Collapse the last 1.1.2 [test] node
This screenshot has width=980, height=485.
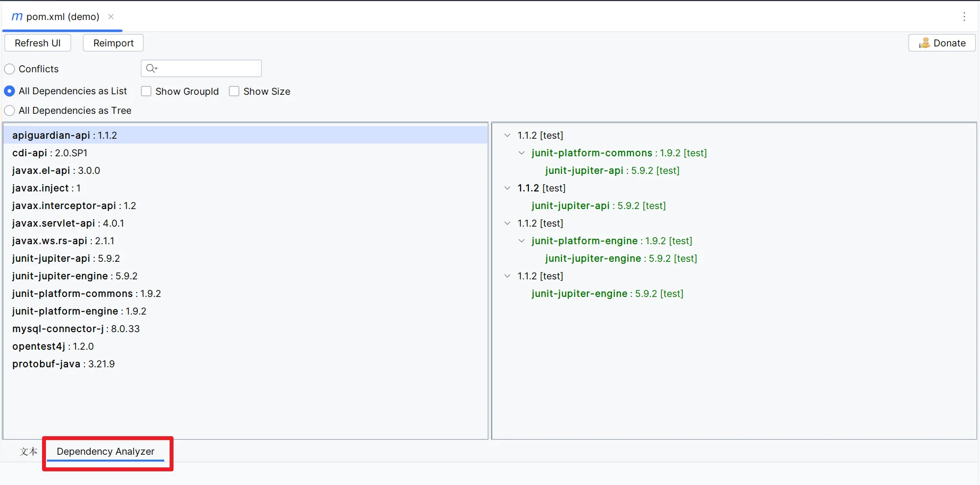507,276
